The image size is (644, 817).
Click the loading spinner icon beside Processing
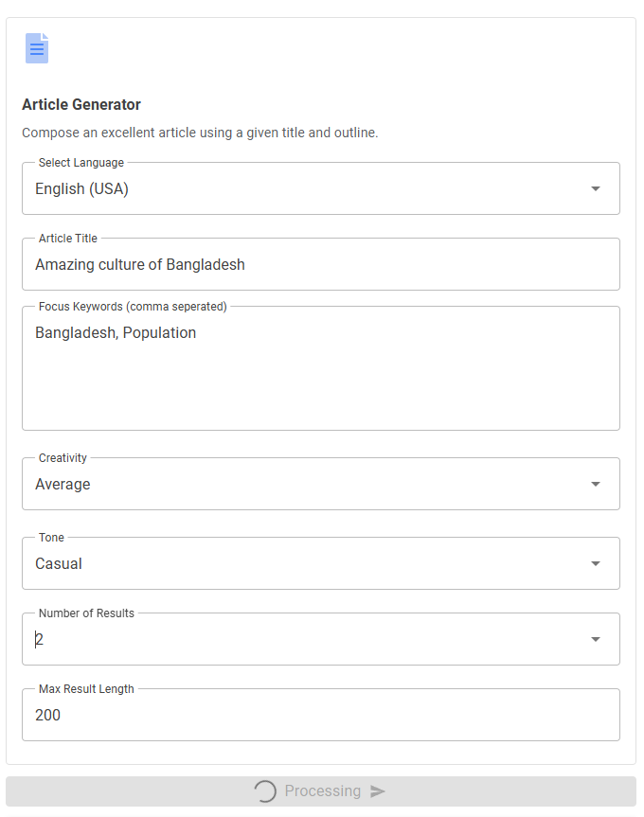(x=266, y=791)
